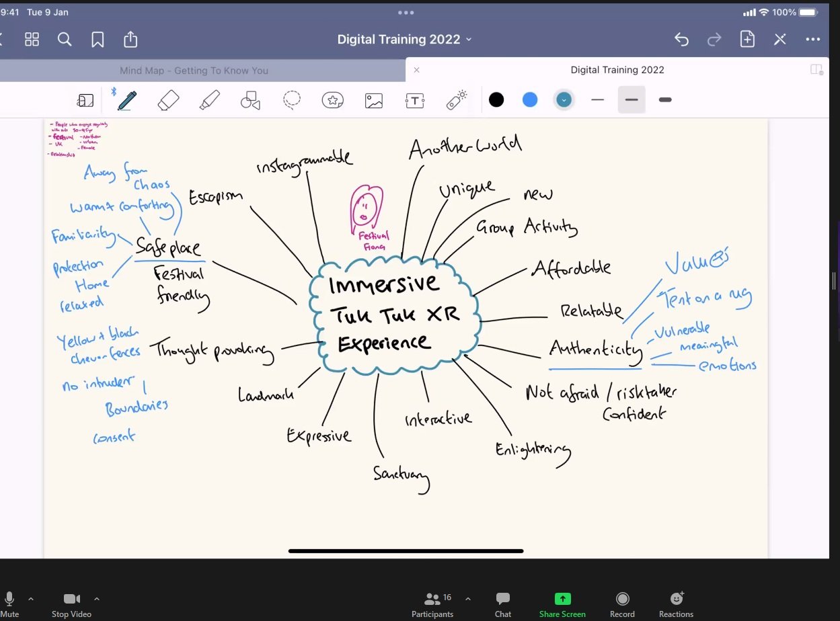Screen dimensions: 840x621
Task: Tap the handwritten Another World note
Action: click(x=465, y=147)
